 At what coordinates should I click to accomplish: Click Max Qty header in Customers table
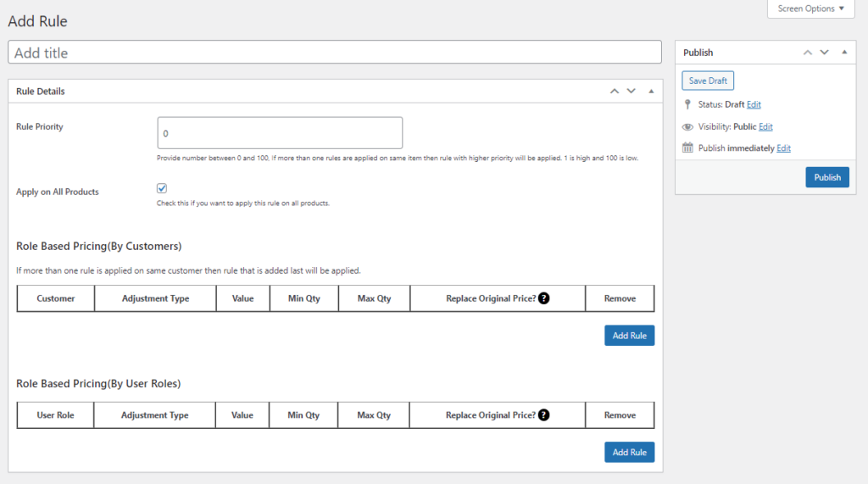pos(374,298)
